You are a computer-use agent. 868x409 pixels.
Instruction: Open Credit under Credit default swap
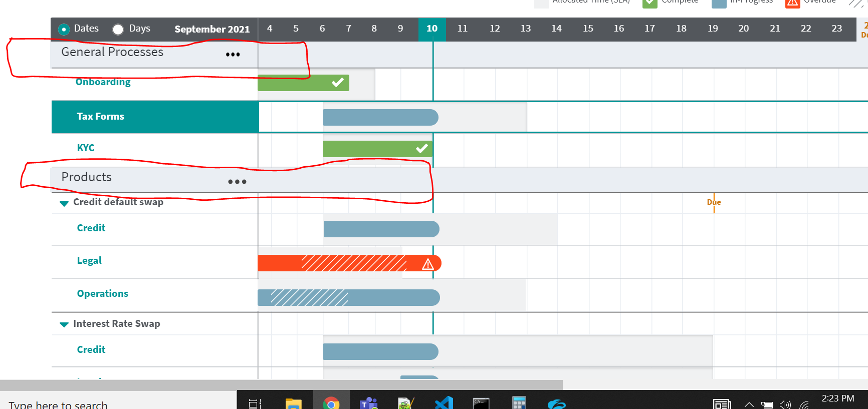click(x=91, y=228)
